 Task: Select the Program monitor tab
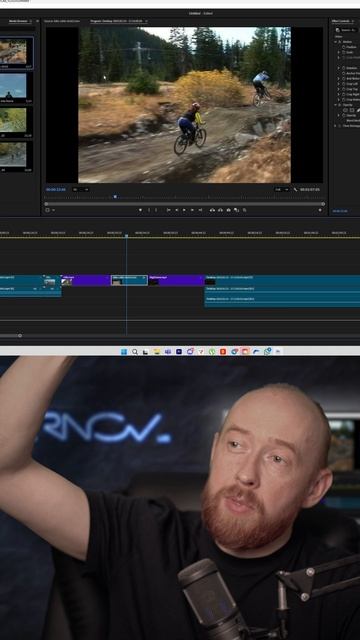pos(116,21)
